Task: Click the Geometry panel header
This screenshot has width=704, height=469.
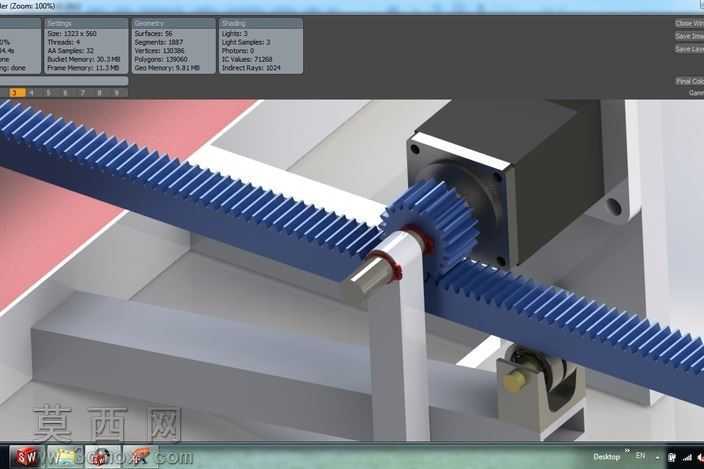Action: (174, 23)
